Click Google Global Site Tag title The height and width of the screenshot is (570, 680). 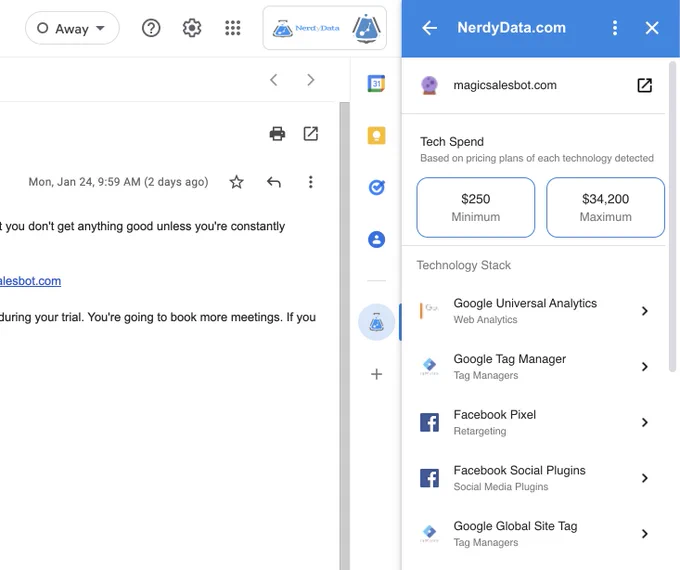(x=515, y=526)
